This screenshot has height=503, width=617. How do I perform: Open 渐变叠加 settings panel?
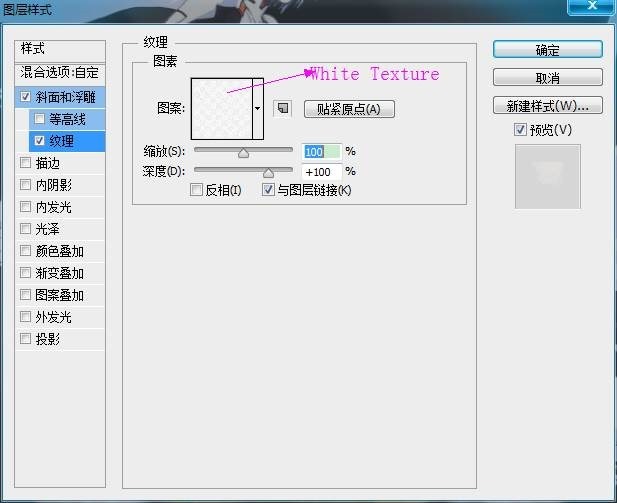click(x=59, y=273)
